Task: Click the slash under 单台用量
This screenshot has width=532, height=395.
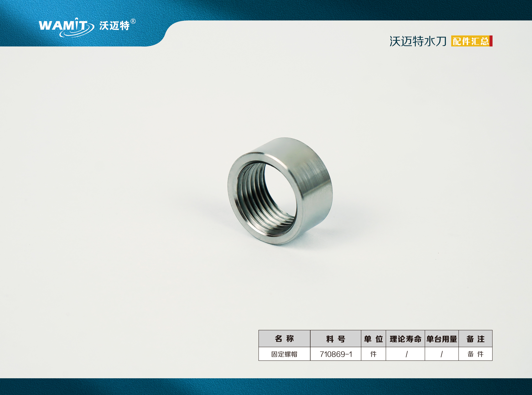Action: click(442, 354)
